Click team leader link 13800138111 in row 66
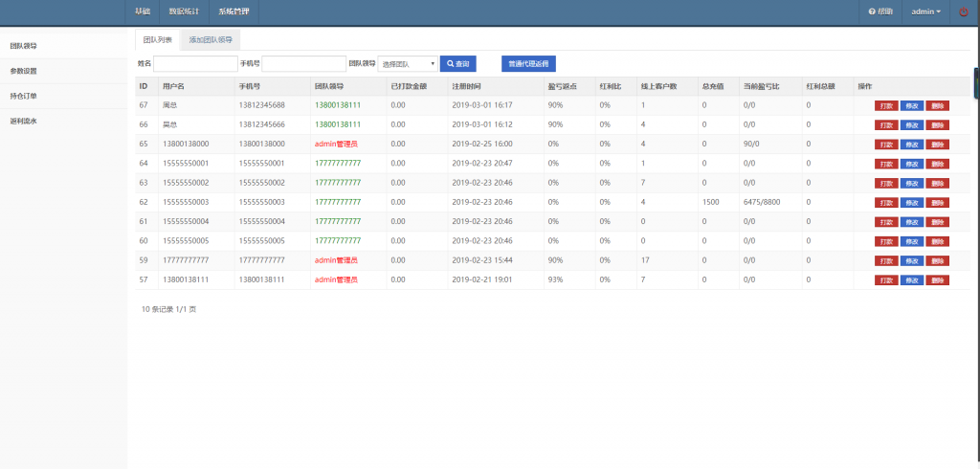This screenshot has width=980, height=469. tap(337, 124)
